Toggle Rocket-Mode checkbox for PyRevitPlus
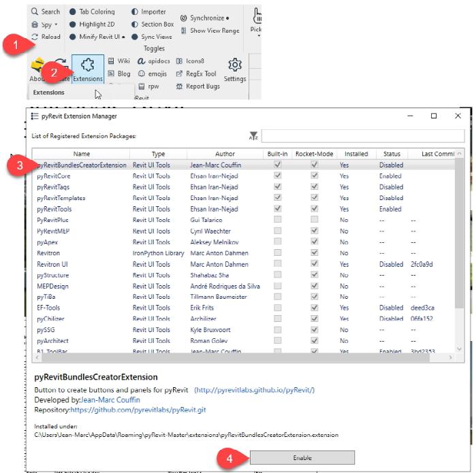This screenshot has width=476, height=473. point(315,219)
